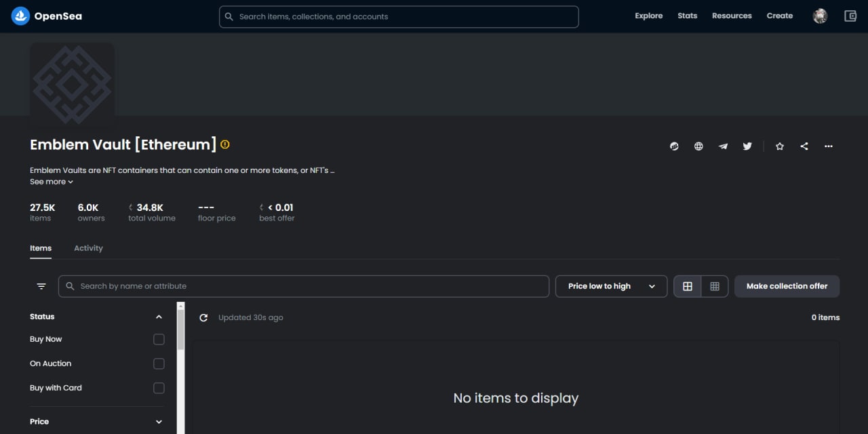Click the Updated 30s ago text

click(x=251, y=317)
